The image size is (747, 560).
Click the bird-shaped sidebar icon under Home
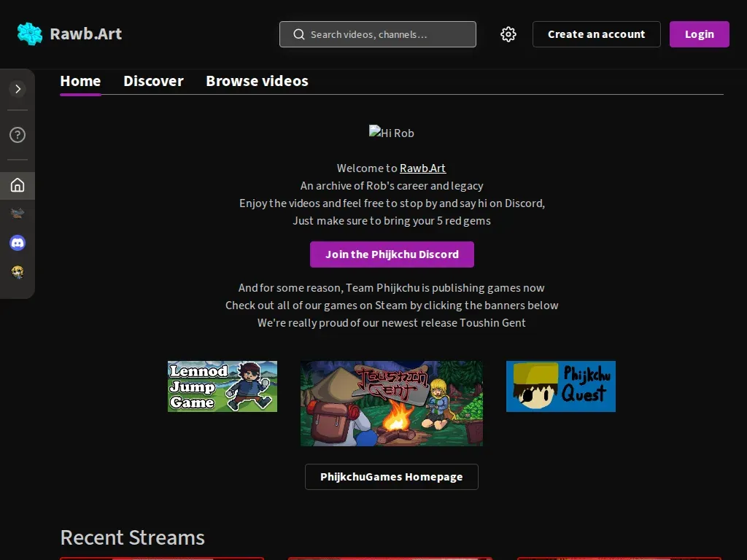click(18, 214)
